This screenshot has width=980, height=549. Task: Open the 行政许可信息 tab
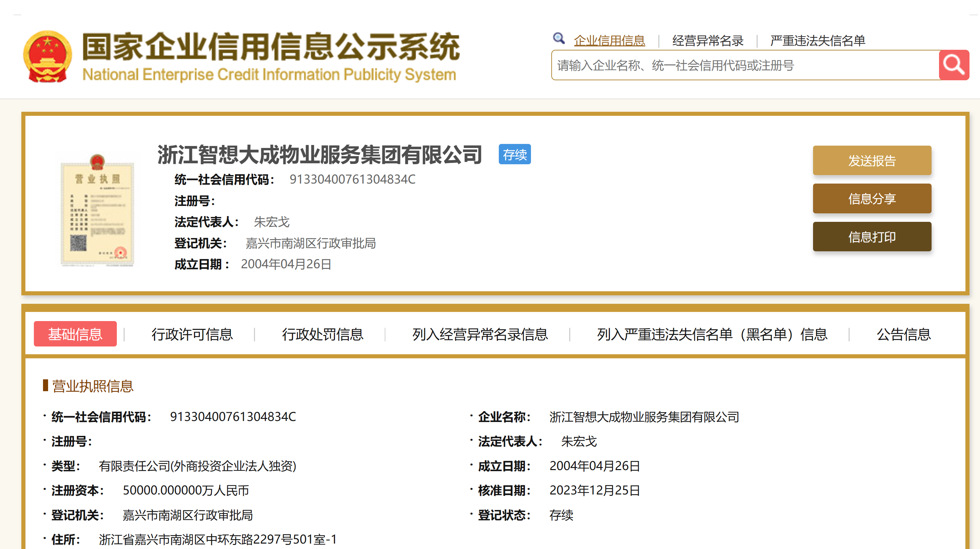(x=192, y=334)
